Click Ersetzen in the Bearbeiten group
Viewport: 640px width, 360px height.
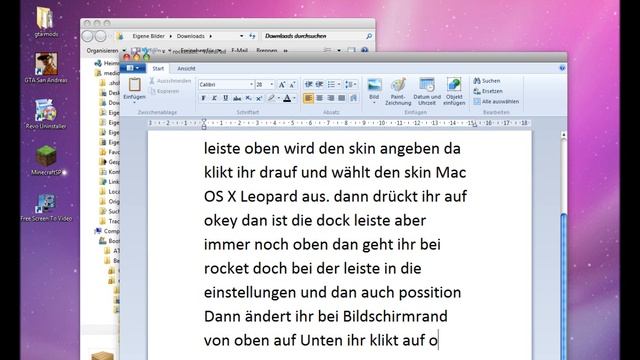coord(488,91)
